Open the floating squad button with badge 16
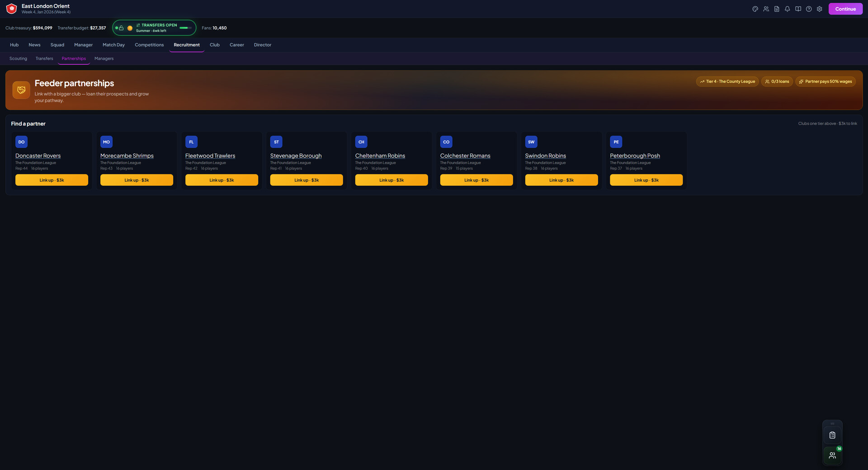 click(x=832, y=456)
